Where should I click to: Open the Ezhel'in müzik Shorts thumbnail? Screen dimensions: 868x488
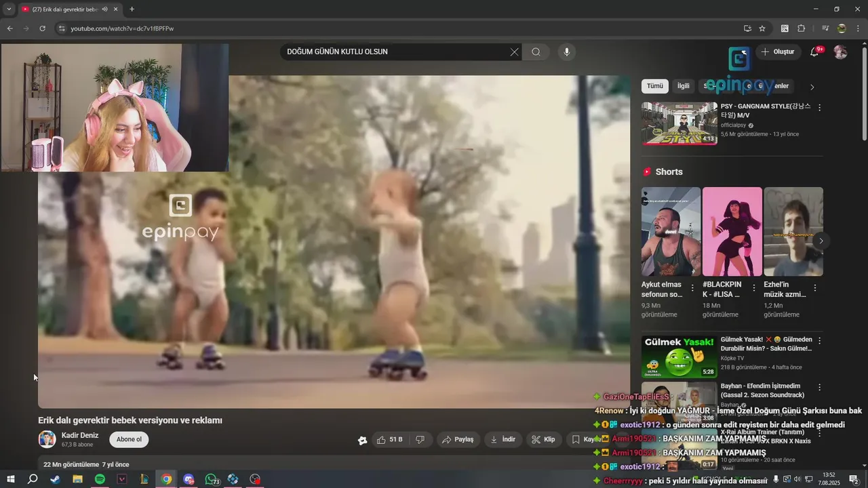[x=793, y=232]
